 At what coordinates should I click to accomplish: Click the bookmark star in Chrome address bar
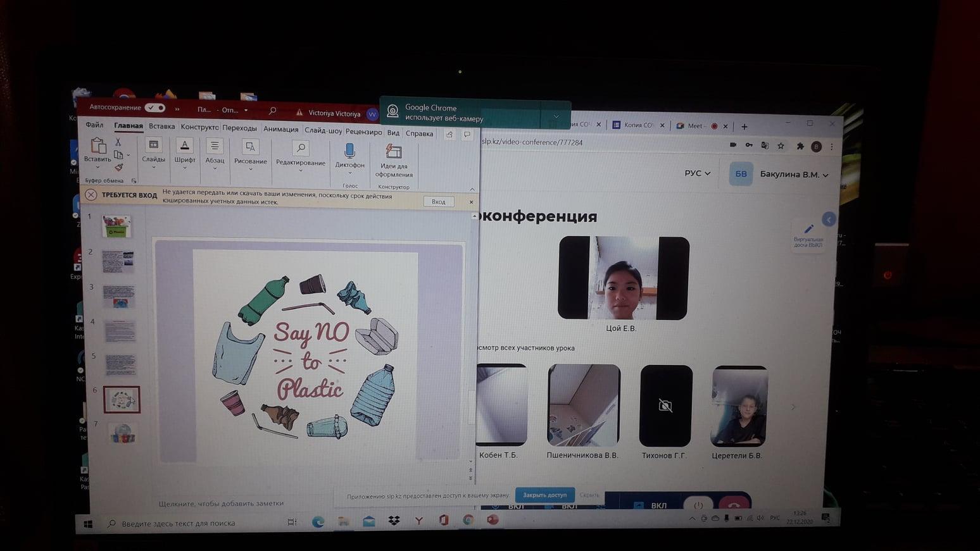coord(781,146)
